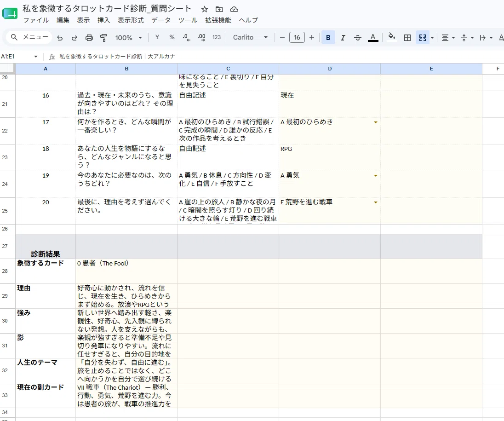Select the 人生のテーマ label cell
This screenshot has height=421, width=504.
click(x=46, y=370)
